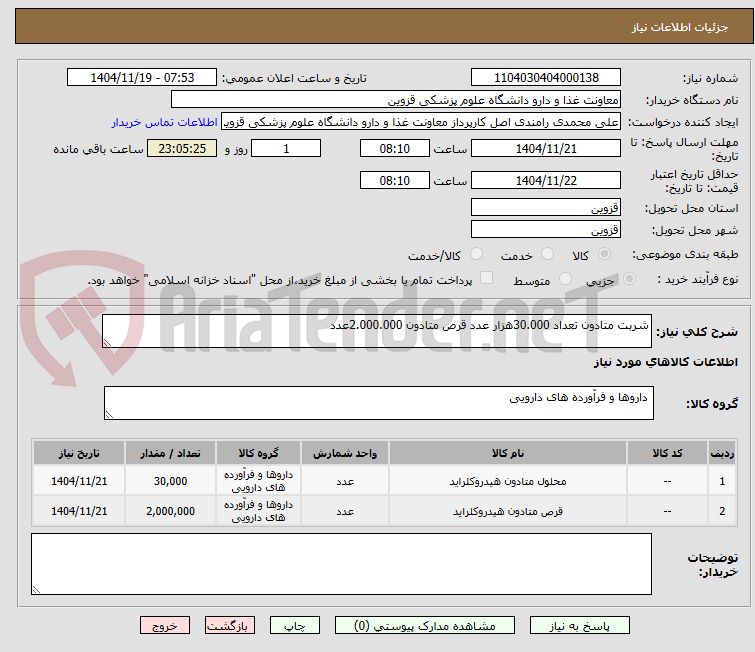Click the جزئیات اطلاعات نیاز header title
755x652 pixels.
click(680, 27)
